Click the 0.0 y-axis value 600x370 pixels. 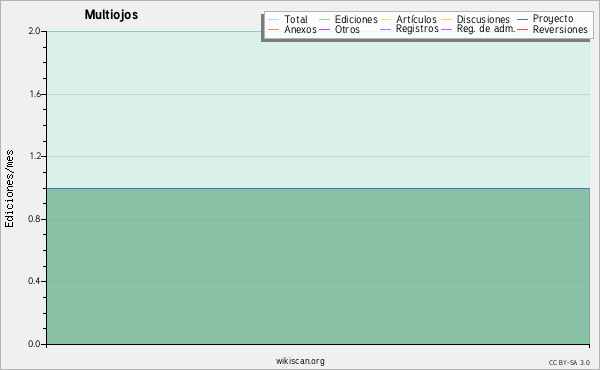pyautogui.click(x=34, y=344)
